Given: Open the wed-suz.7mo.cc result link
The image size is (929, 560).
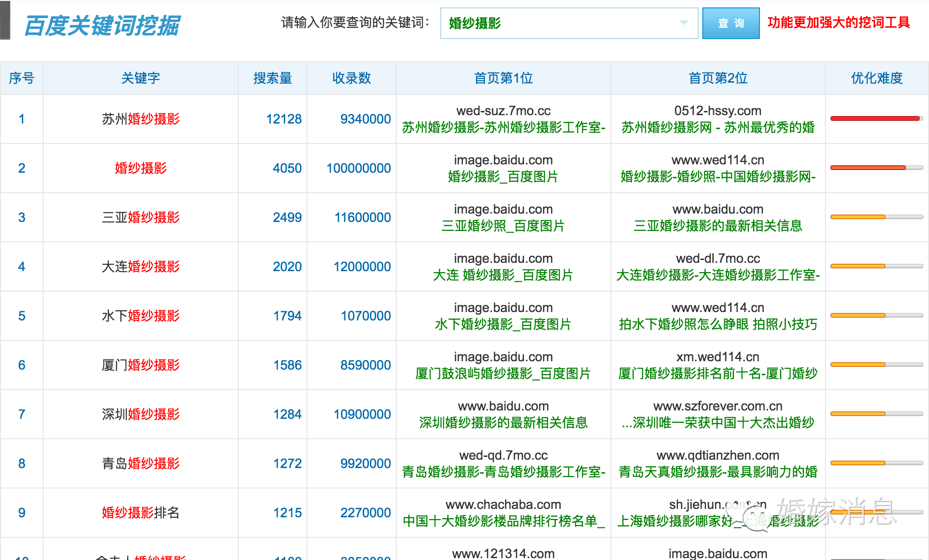Looking at the screenshot, I should pos(504,111).
